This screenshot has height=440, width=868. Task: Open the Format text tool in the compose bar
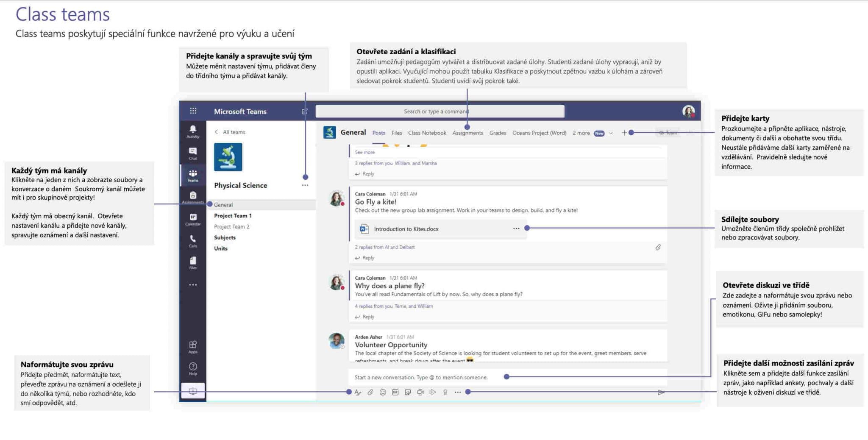[358, 392]
